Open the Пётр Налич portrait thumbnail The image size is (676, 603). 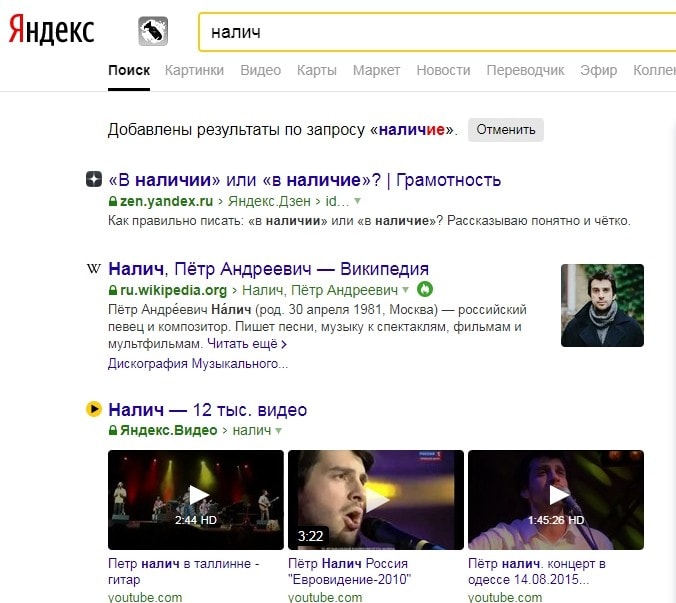click(602, 305)
